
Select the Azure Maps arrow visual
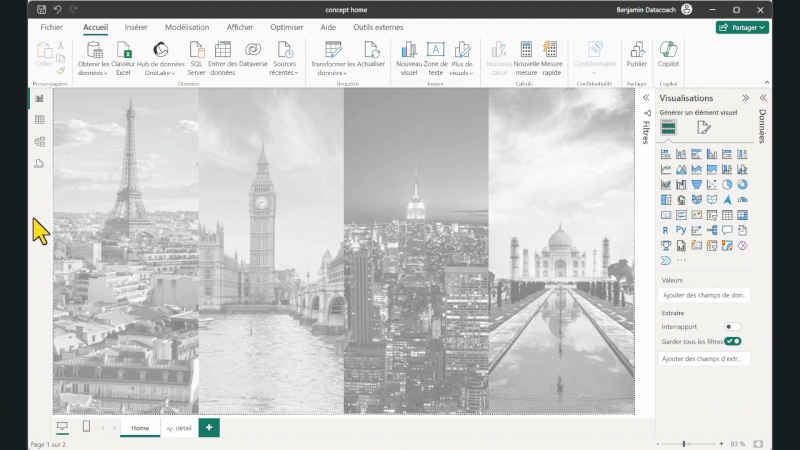click(x=727, y=200)
